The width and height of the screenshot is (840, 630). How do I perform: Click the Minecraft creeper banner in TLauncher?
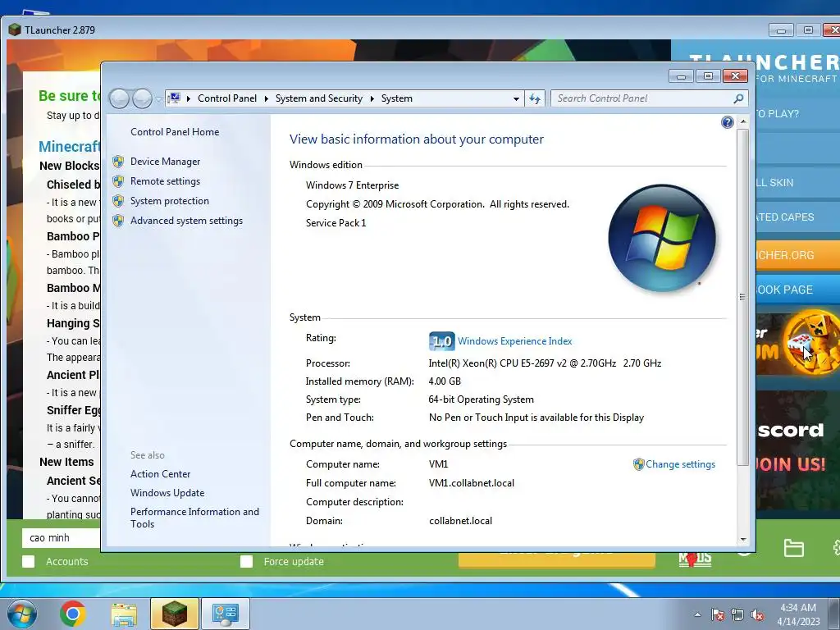[x=797, y=345]
